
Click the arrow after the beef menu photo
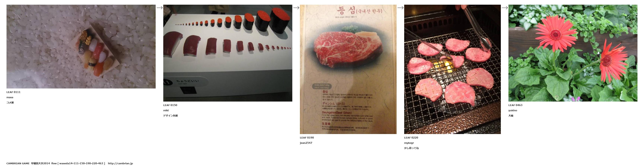click(x=400, y=8)
